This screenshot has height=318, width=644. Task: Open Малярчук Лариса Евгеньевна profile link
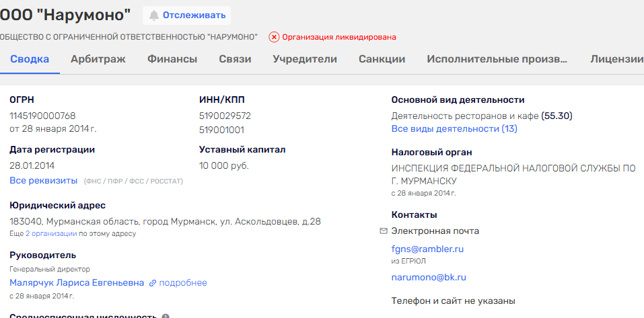click(77, 283)
